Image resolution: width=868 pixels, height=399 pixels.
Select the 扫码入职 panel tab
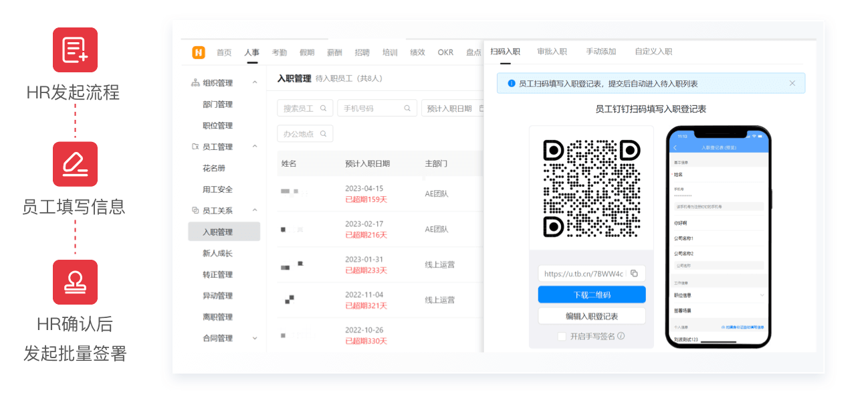[x=505, y=52]
